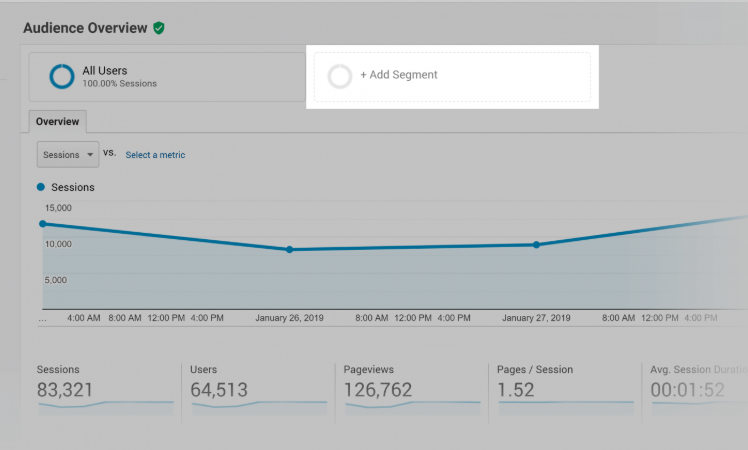Click the Sessions legend dot

[41, 187]
